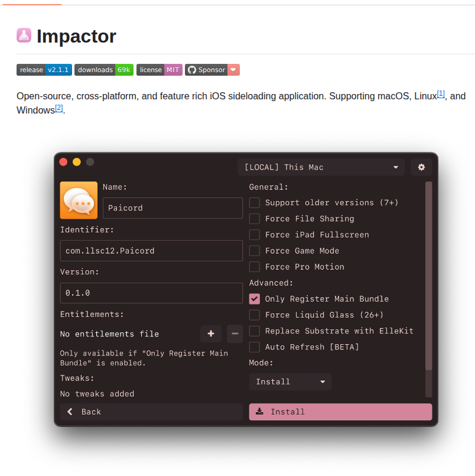
Task: Click the Paicord app icon thumbnail
Action: 79,200
